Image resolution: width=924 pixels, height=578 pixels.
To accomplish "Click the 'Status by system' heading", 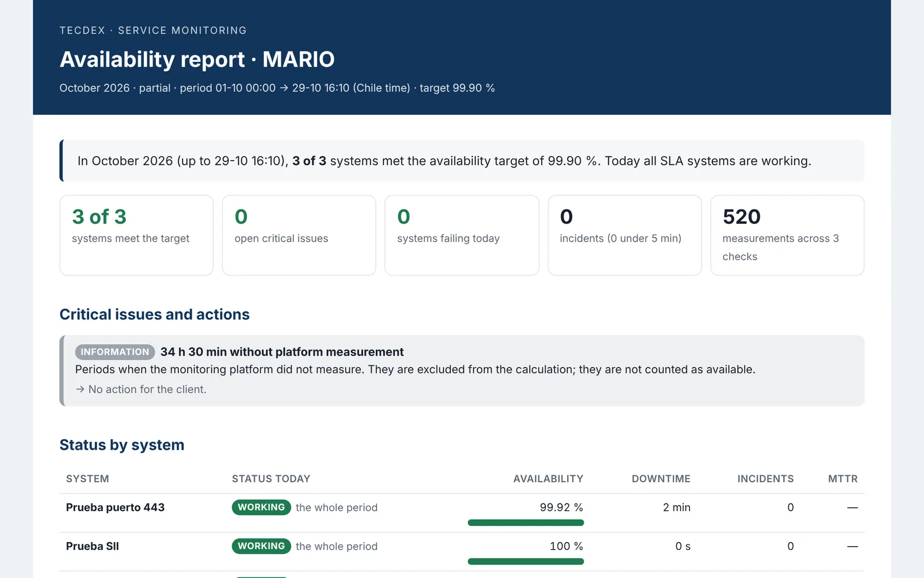I will (122, 445).
